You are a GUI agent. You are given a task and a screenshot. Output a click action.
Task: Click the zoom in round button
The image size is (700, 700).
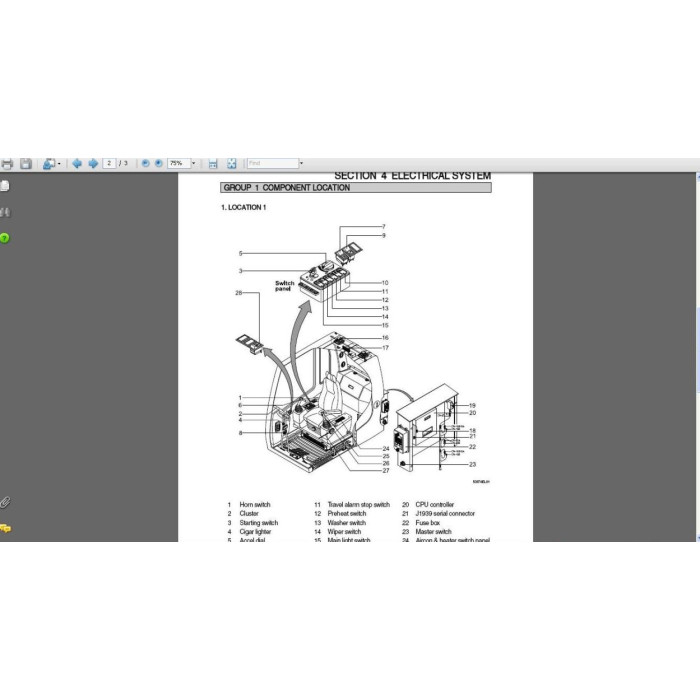(x=158, y=163)
